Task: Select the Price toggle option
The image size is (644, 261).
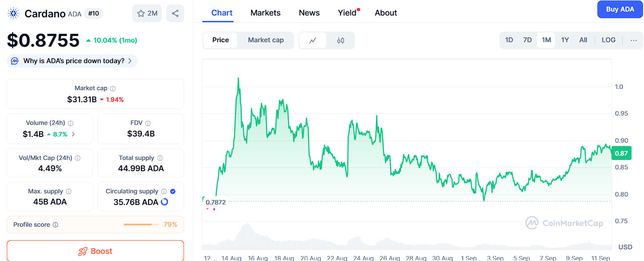Action: 221,40
